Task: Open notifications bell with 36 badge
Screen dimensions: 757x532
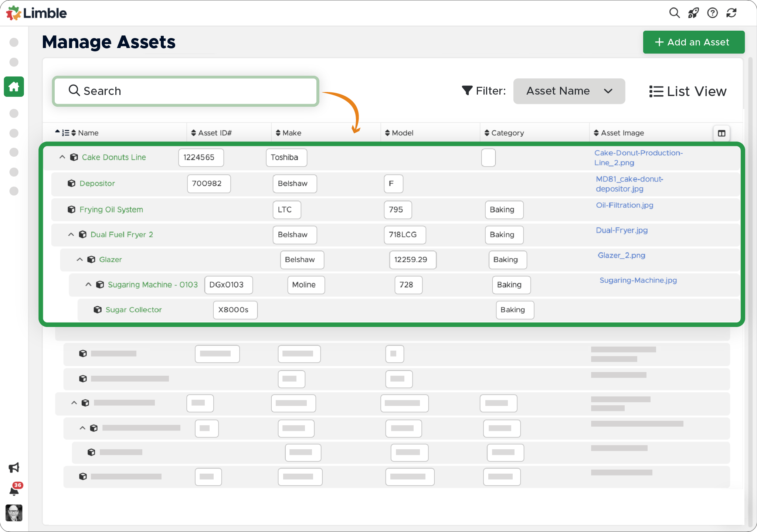Action: tap(14, 491)
